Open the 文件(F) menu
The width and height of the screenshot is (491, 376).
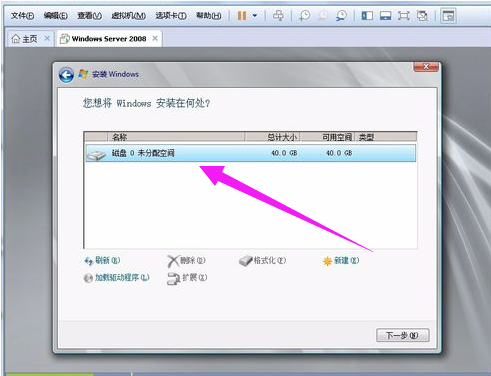(x=22, y=16)
